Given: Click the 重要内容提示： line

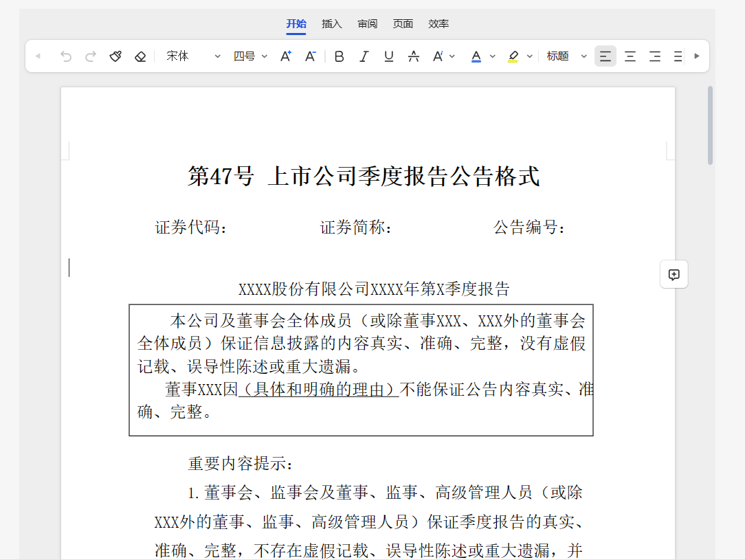Looking at the screenshot, I should pos(241,464).
